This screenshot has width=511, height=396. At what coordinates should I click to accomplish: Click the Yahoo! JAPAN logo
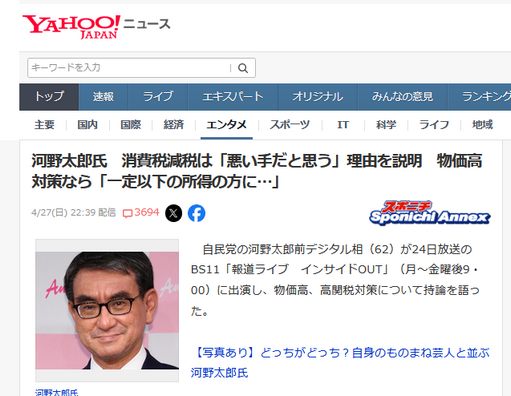point(71,27)
